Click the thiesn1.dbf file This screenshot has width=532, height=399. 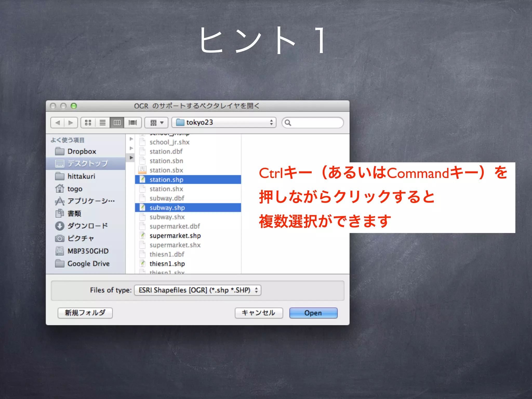[188, 254]
